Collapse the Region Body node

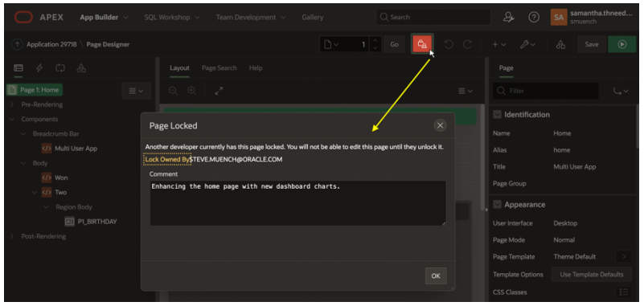pyautogui.click(x=47, y=207)
